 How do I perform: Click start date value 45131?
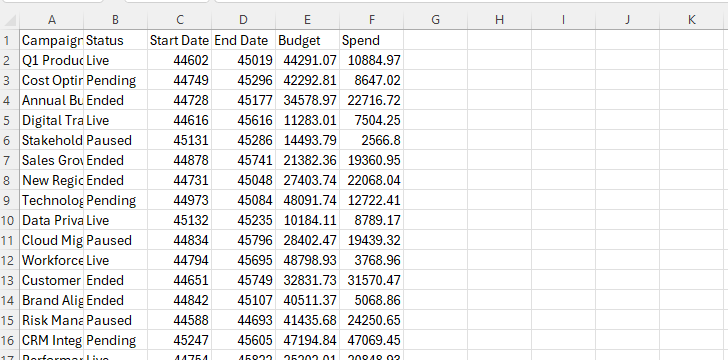coord(179,140)
